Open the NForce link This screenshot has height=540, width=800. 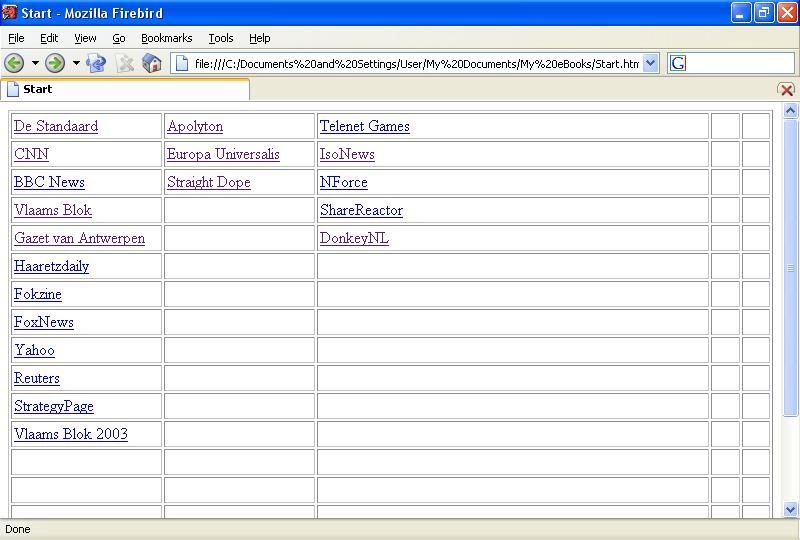[343, 182]
